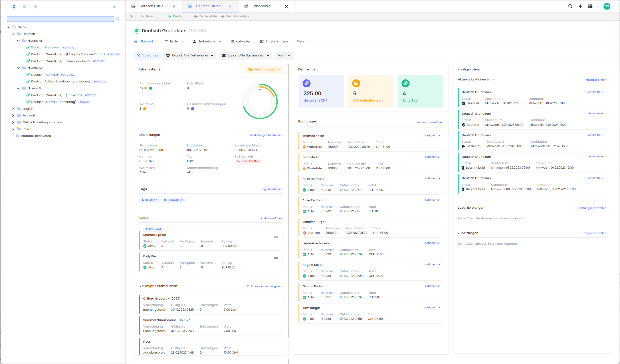Click the 'Buchung hinzufügen' link
Screen dimensions: 620x364
click(x=430, y=122)
